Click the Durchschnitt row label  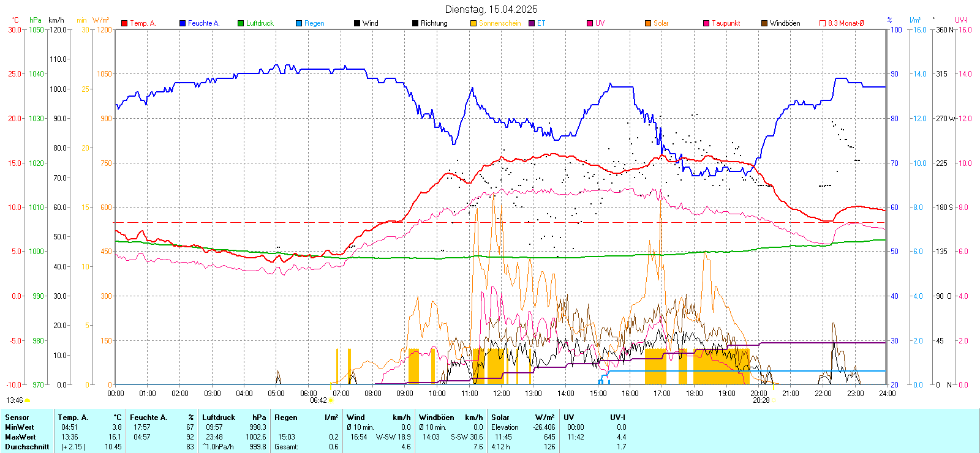[x=27, y=447]
